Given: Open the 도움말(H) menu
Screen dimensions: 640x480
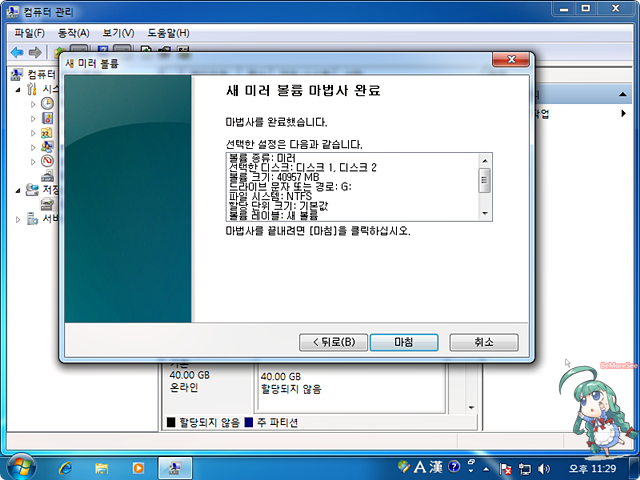Looking at the screenshot, I should click(x=168, y=33).
